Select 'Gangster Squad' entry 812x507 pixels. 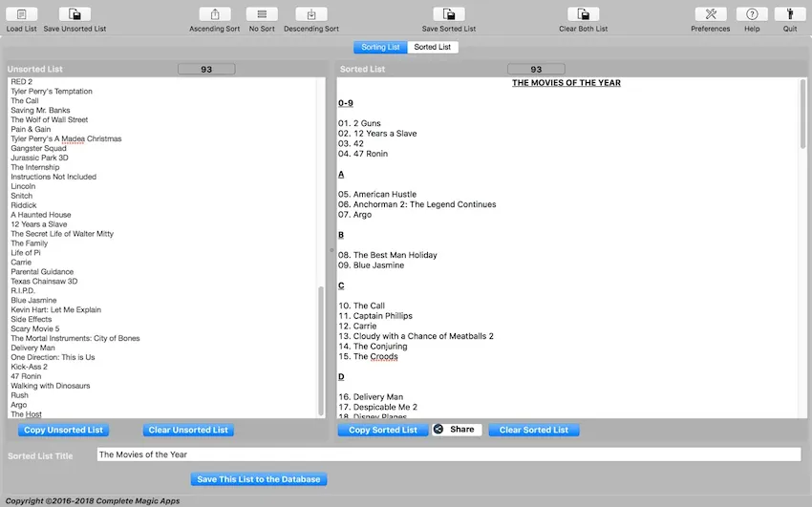pyautogui.click(x=38, y=148)
